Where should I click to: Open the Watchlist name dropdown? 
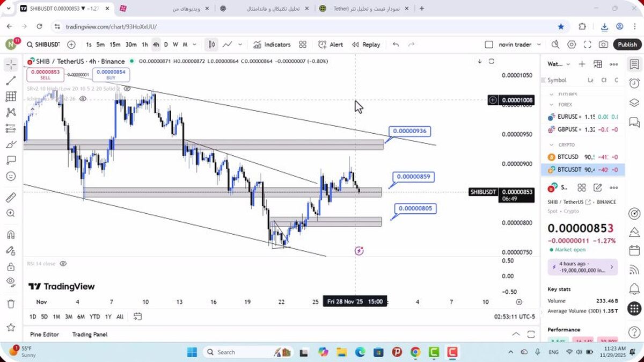point(559,64)
